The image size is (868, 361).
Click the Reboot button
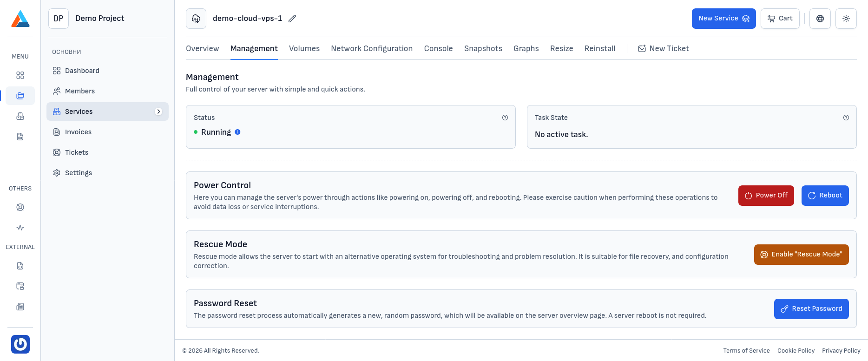pyautogui.click(x=825, y=196)
